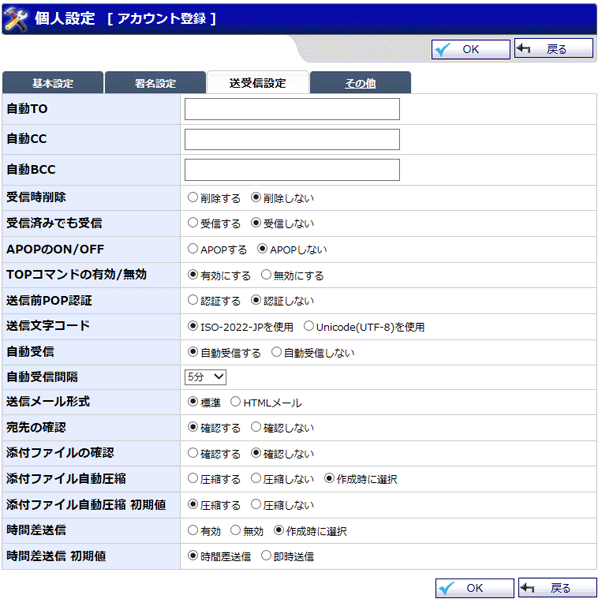
Task: Select 自動受信しない option
Action: (x=276, y=352)
